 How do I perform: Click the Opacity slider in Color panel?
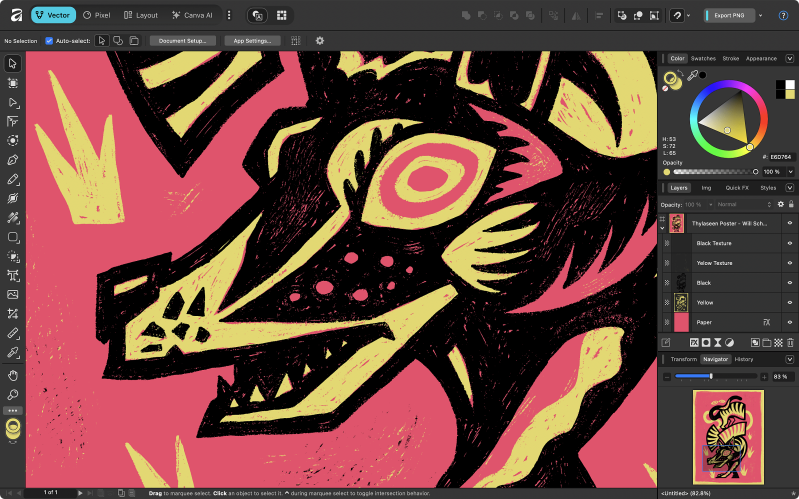pos(715,172)
